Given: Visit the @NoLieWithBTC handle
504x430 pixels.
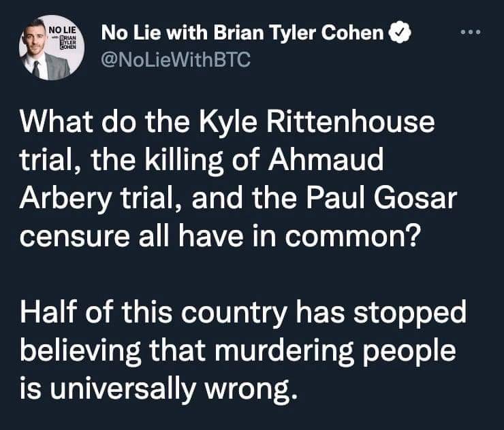Looking at the screenshot, I should coord(176,61).
